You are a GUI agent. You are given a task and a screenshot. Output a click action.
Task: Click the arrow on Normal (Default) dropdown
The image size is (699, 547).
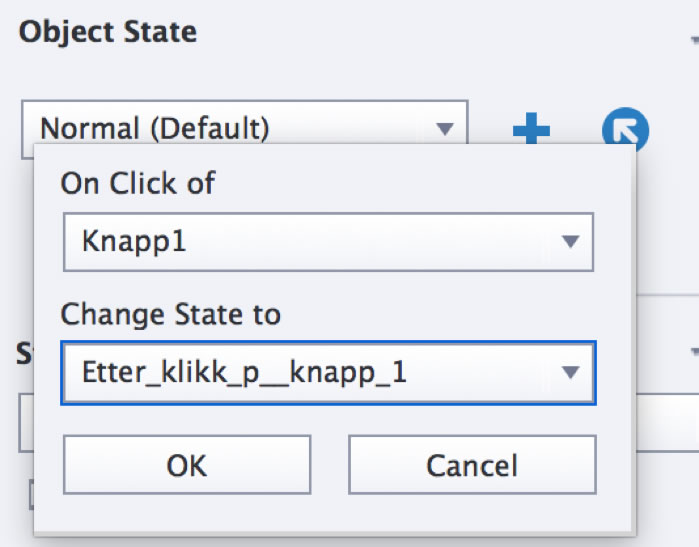pyautogui.click(x=444, y=128)
